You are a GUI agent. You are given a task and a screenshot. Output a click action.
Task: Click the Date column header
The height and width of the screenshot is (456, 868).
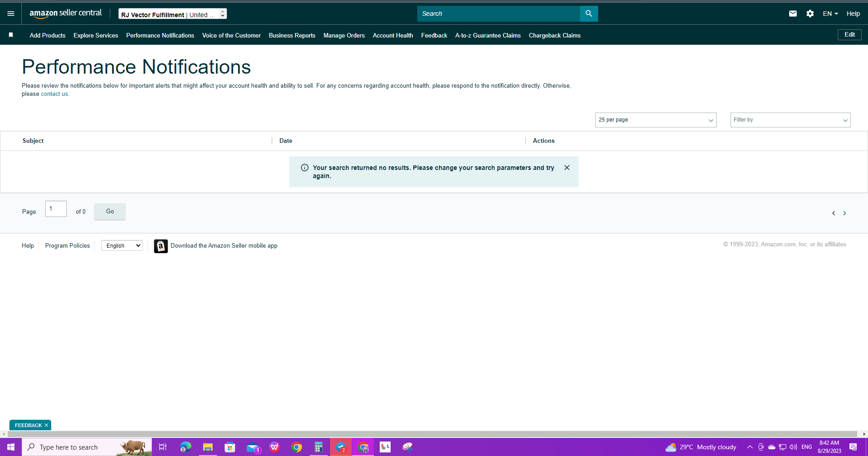286,141
